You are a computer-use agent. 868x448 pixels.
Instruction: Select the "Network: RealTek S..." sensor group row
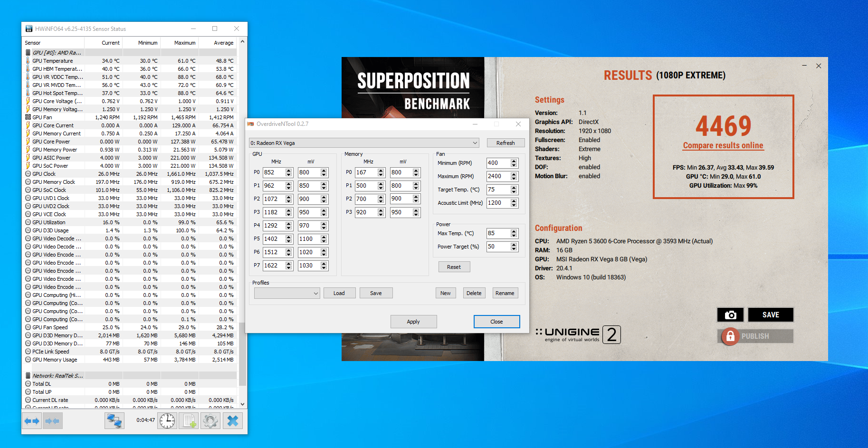coord(130,376)
